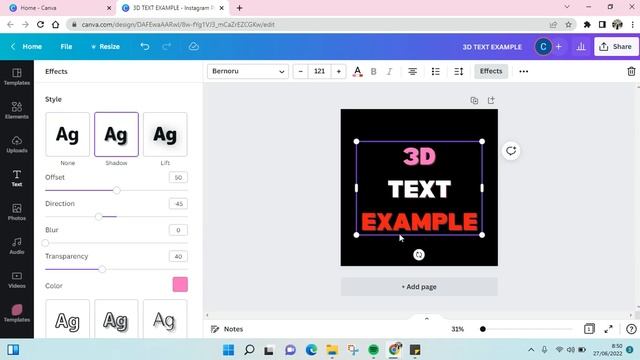Open the Windows Start menu

229,350
